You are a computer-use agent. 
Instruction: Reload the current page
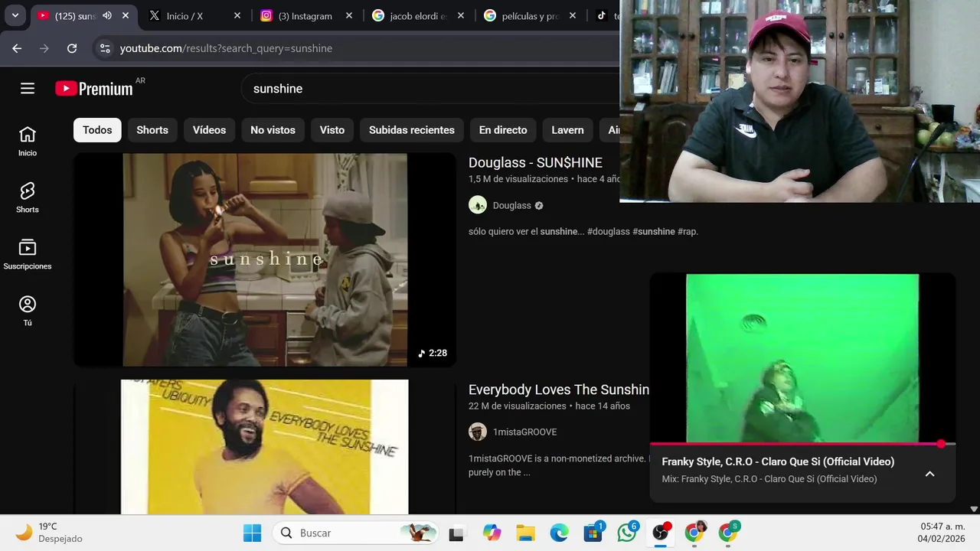point(72,48)
